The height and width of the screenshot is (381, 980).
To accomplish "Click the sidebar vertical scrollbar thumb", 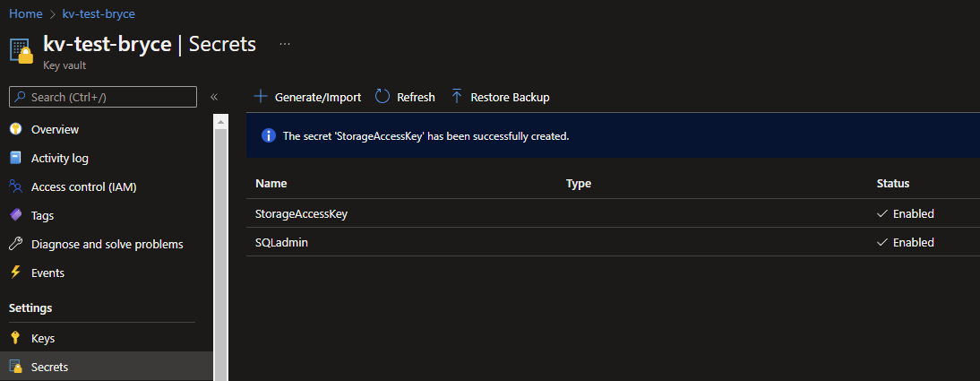I will click(x=220, y=255).
